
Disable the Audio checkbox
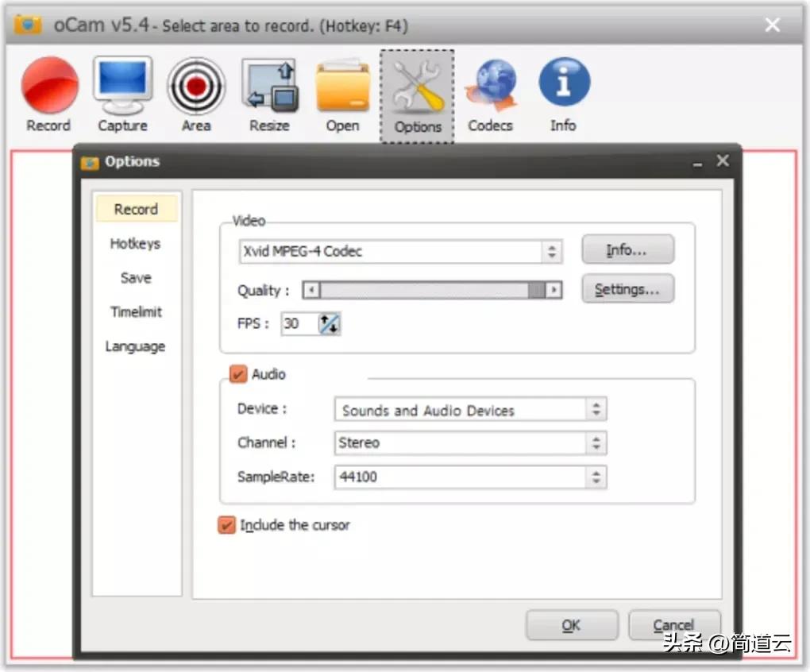237,374
